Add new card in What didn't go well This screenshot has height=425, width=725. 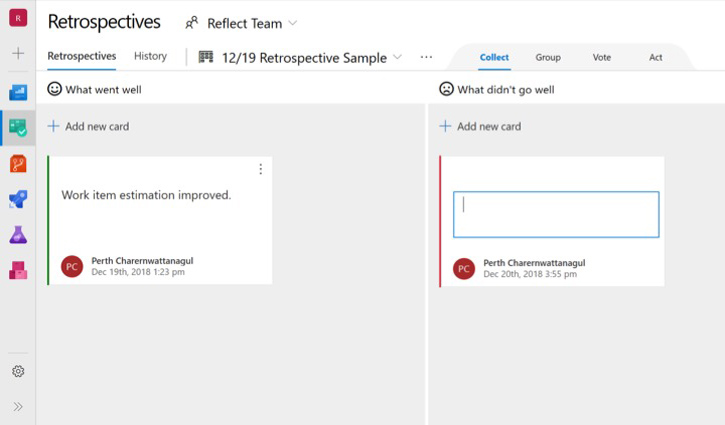coord(480,126)
